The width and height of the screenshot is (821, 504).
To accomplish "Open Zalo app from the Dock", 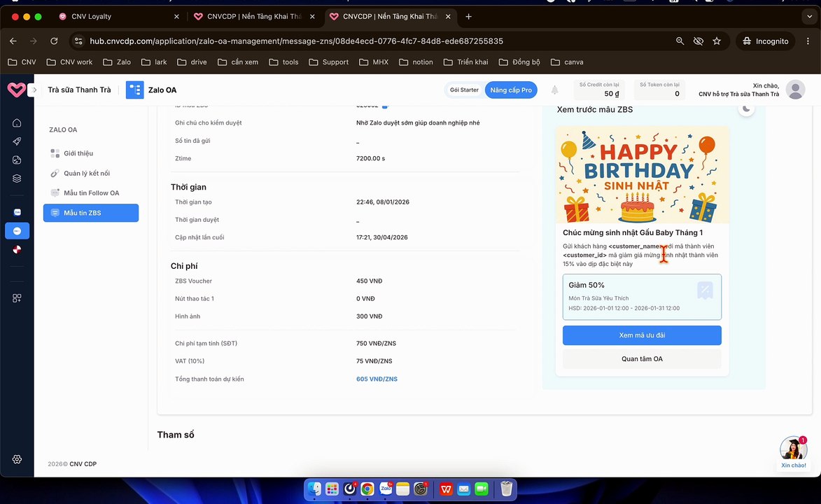I will (386, 489).
